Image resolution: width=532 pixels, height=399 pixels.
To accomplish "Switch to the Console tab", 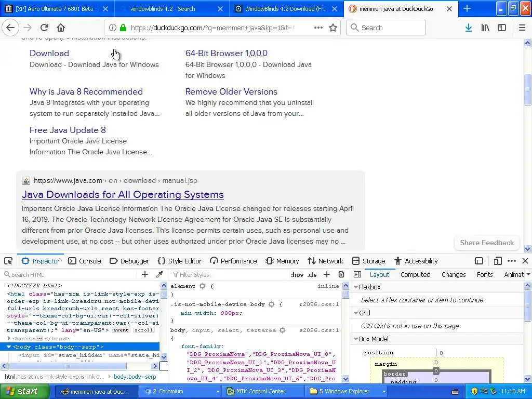I will click(x=85, y=261).
